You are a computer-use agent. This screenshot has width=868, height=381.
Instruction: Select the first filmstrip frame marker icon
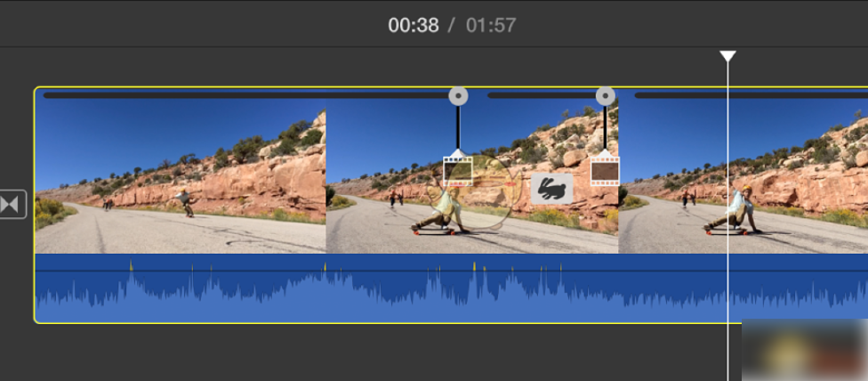coord(458,169)
